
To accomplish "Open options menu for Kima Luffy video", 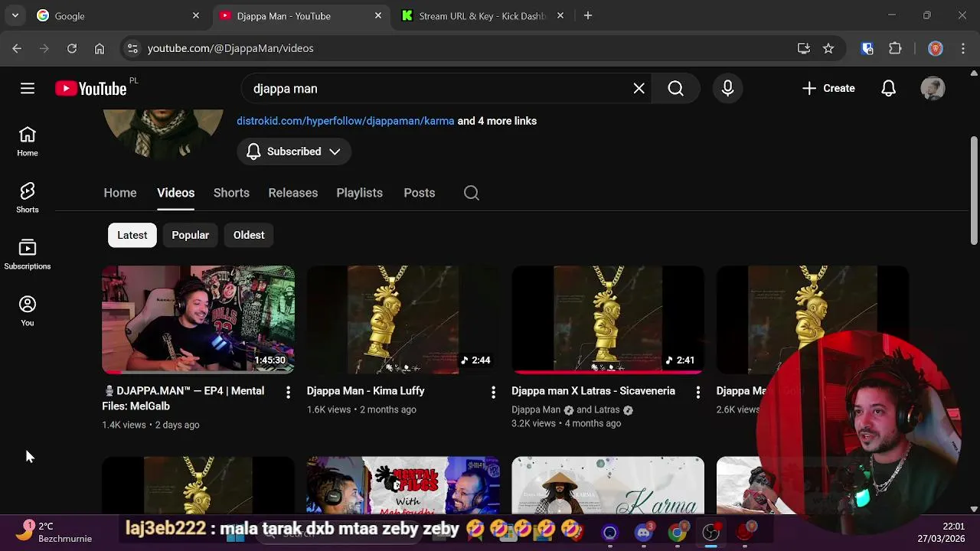I will point(493,393).
